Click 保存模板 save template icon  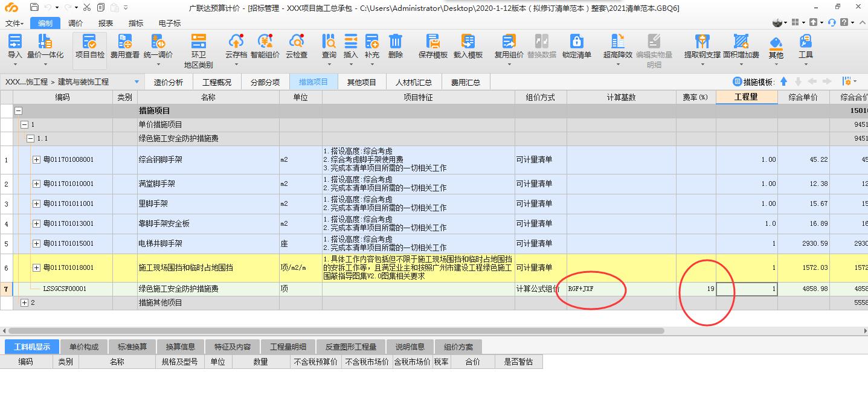pyautogui.click(x=433, y=41)
